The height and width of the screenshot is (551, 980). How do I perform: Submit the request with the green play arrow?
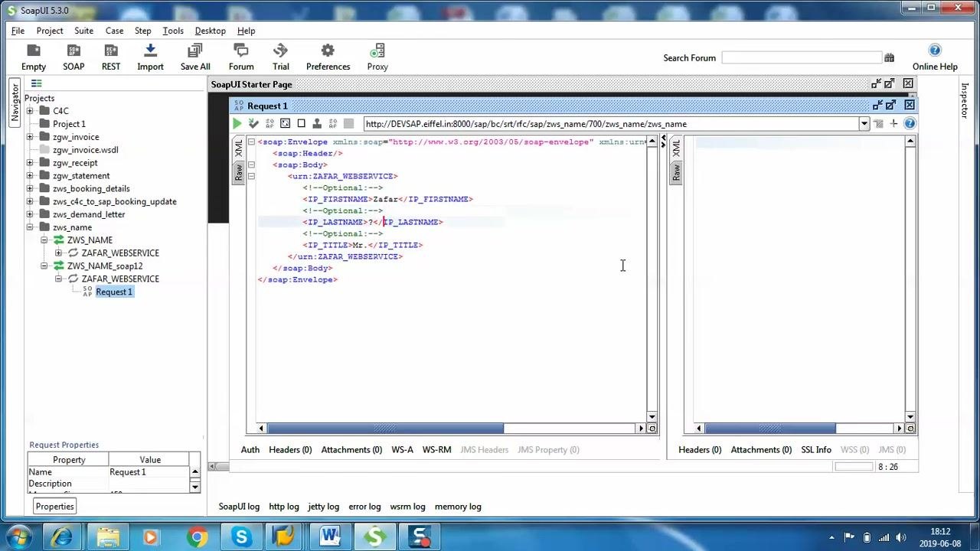[x=237, y=124]
